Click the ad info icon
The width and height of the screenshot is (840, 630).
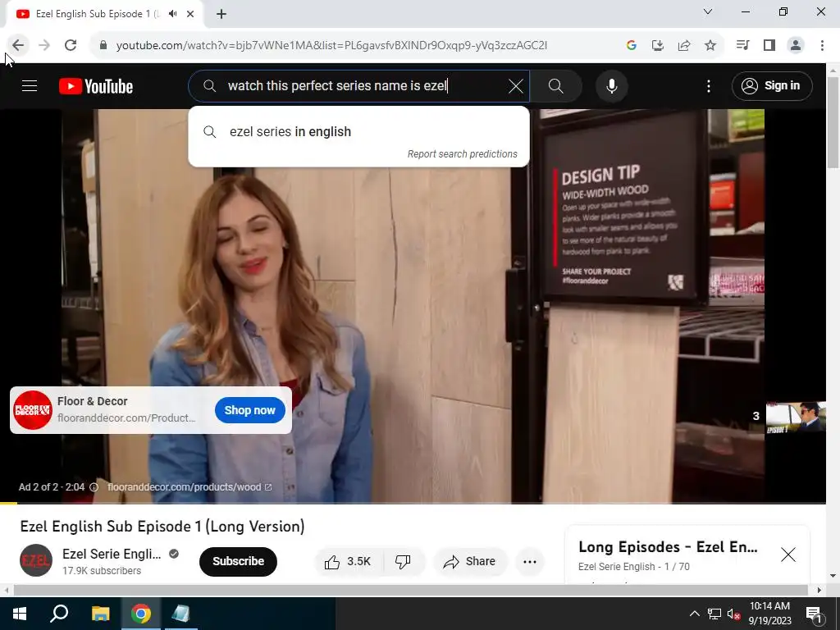point(94,487)
